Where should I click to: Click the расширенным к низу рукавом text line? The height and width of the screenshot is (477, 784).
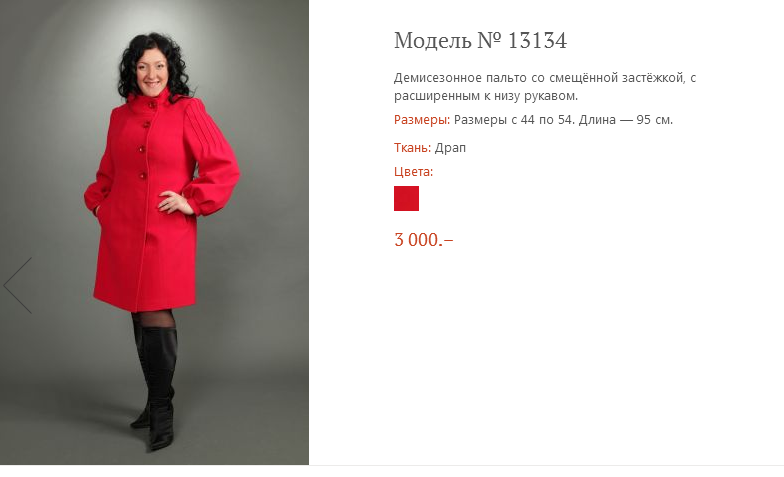[x=486, y=96]
